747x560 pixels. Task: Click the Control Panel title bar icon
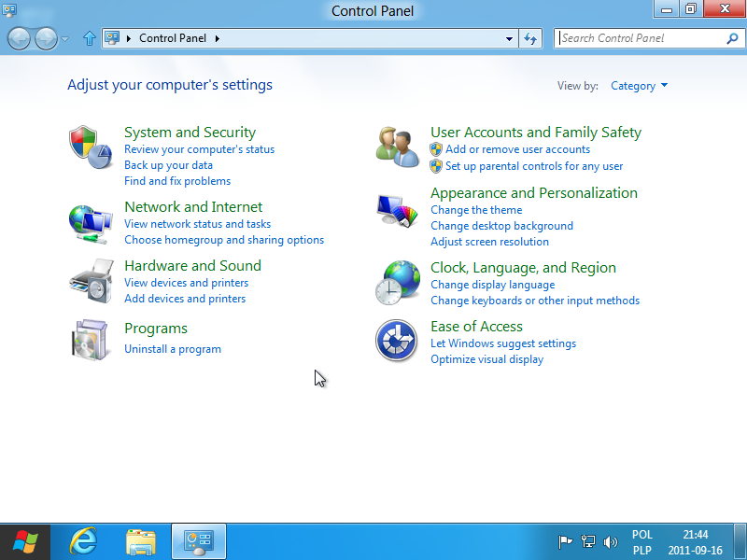9,9
